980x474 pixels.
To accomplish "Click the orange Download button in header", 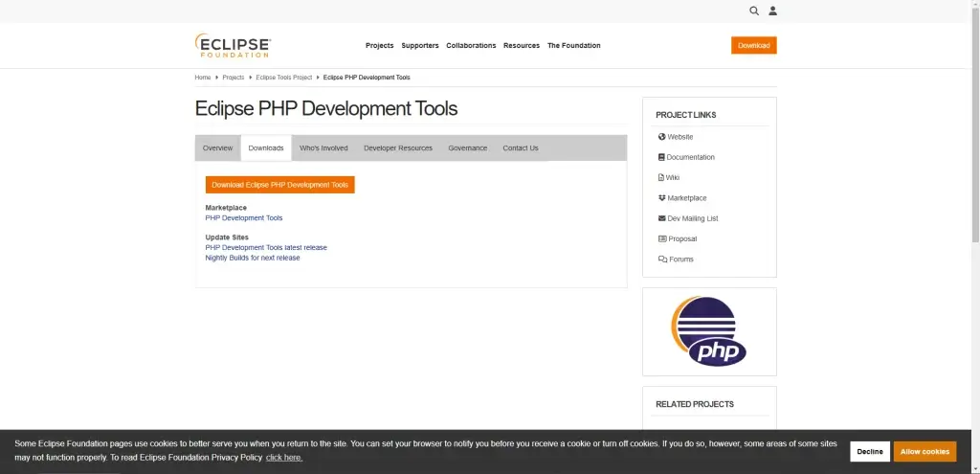I will (x=754, y=46).
